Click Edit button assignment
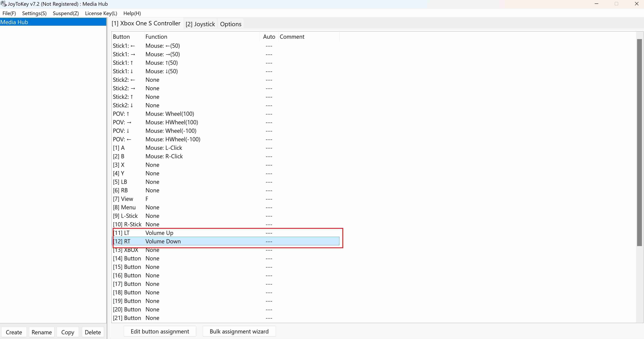This screenshot has width=644, height=339. click(x=160, y=332)
